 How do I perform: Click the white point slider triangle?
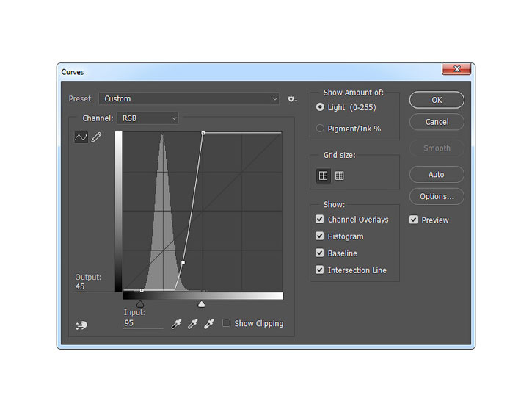[x=202, y=304]
